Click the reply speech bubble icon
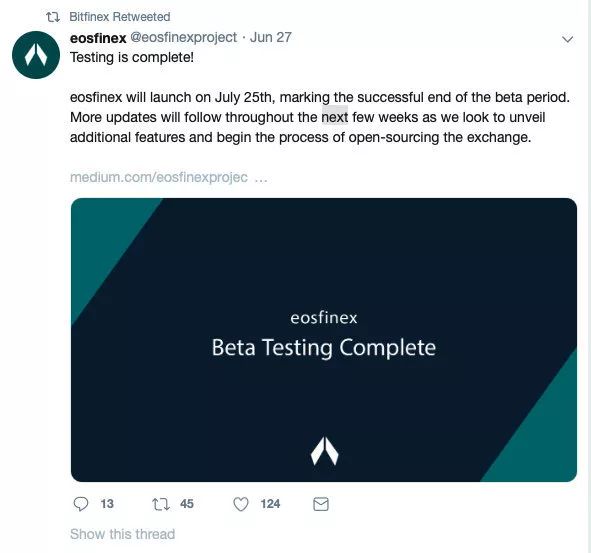 (80, 504)
